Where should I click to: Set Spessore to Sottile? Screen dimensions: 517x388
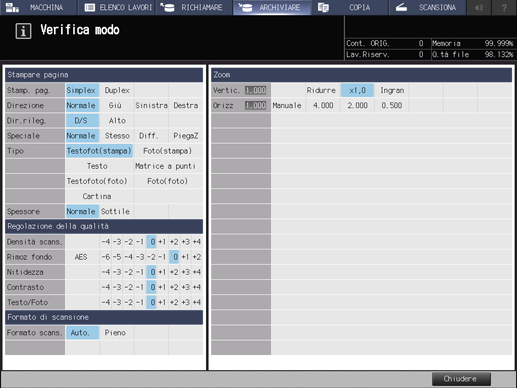117,211
